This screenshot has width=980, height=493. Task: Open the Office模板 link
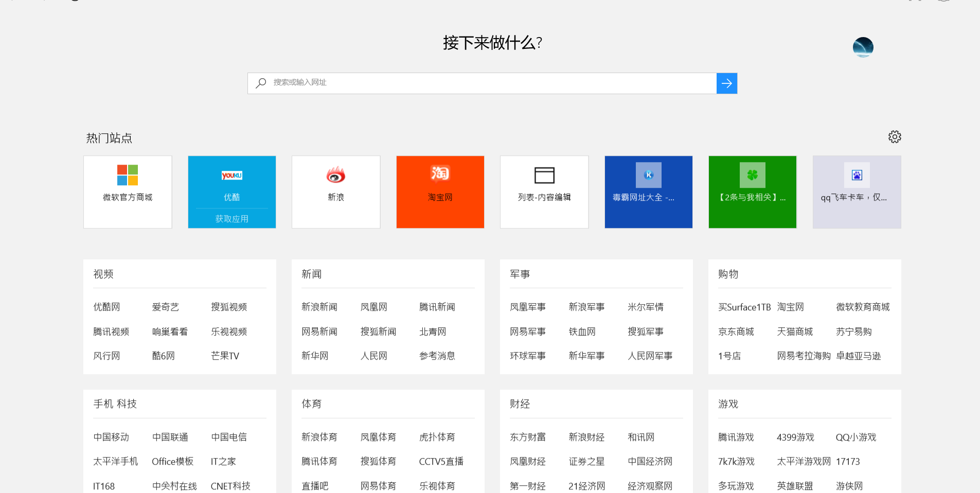coord(173,462)
